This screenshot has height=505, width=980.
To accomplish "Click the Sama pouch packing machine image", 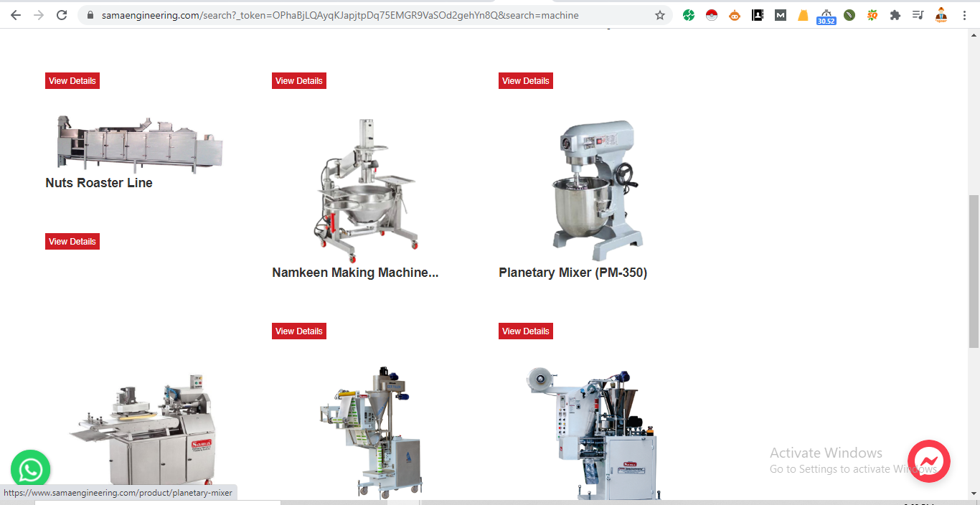I will [x=592, y=433].
